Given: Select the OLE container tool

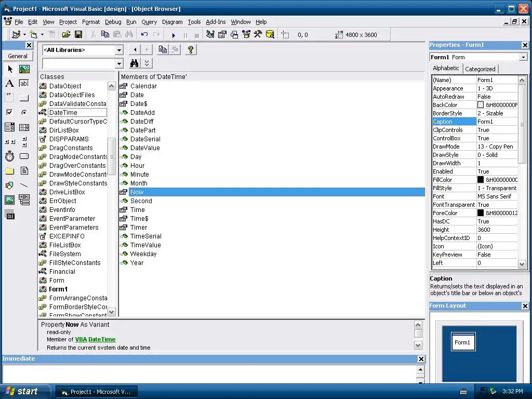Looking at the screenshot, I should point(10,215).
